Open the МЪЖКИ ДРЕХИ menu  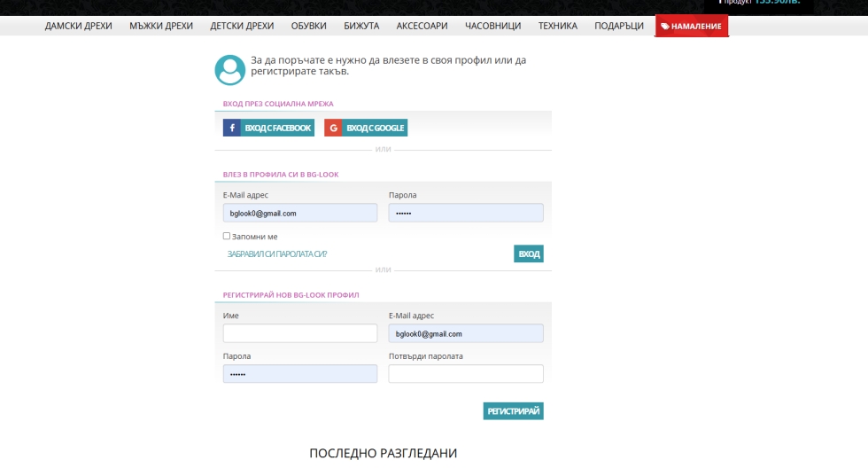[x=161, y=26]
